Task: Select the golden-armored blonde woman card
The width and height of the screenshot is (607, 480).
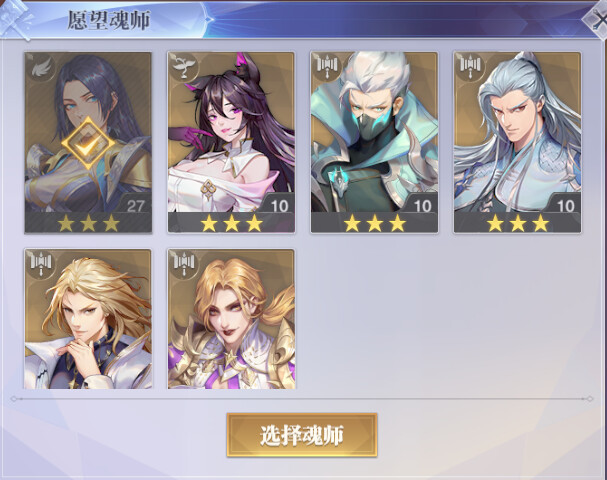Action: (231, 319)
